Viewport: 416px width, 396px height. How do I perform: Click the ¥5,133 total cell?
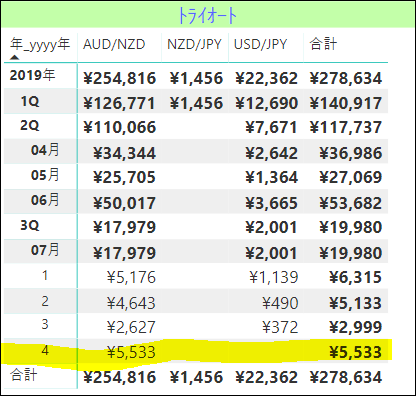click(355, 303)
